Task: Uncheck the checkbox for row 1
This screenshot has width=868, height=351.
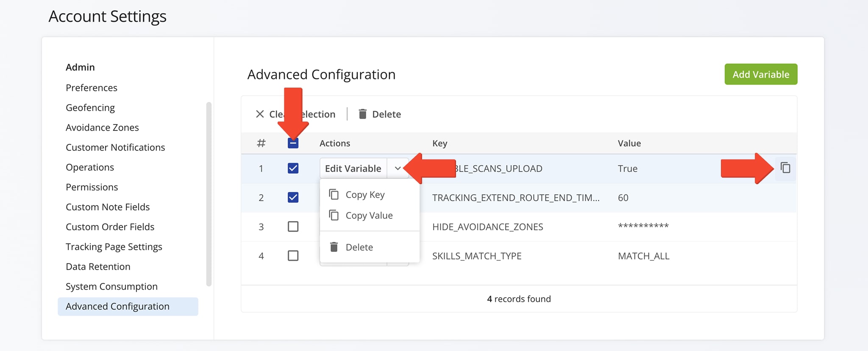Action: coord(293,168)
